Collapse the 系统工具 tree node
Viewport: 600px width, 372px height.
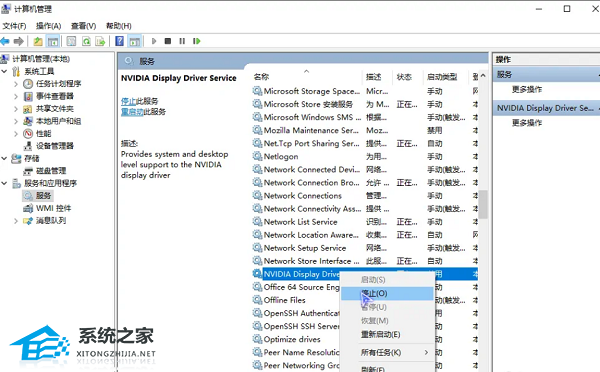pos(5,71)
